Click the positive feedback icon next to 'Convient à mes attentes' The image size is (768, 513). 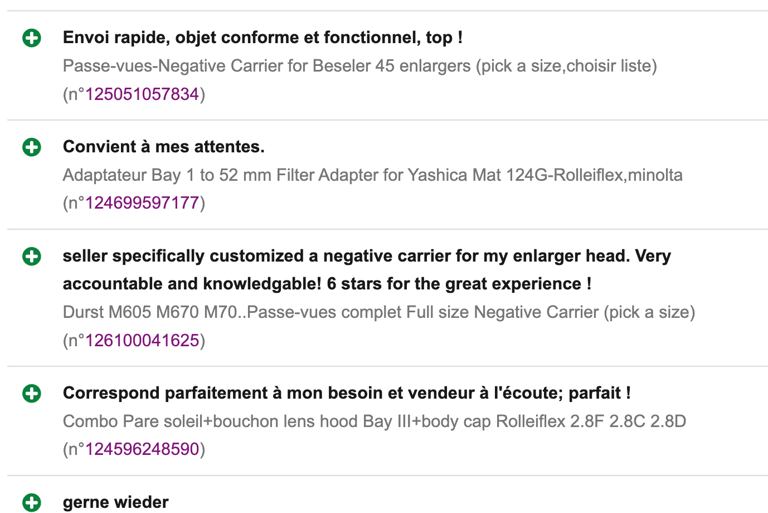32,147
